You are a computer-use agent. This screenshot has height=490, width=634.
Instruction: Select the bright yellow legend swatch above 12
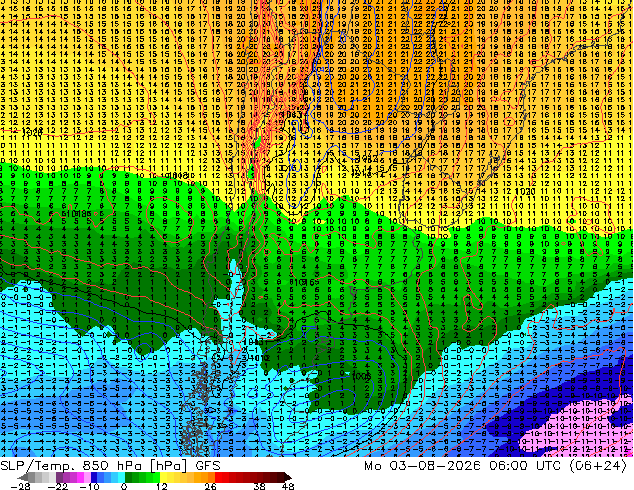click(164, 477)
